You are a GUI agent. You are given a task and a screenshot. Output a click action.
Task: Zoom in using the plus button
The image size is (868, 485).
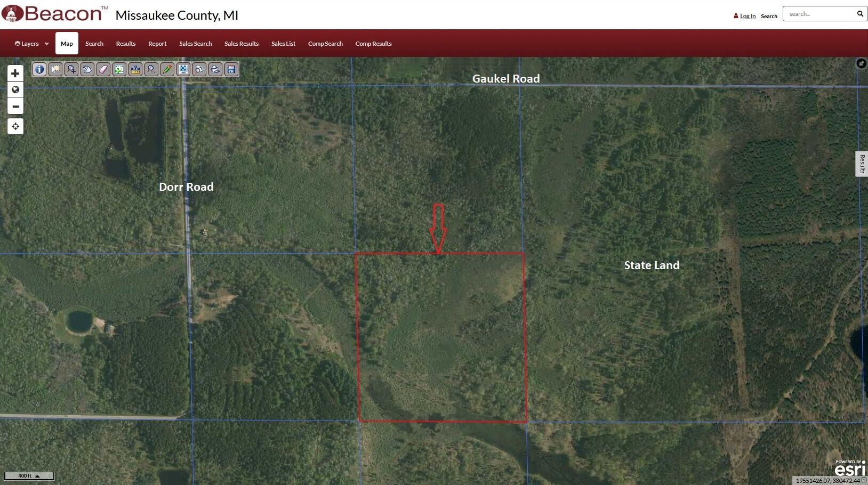[15, 73]
